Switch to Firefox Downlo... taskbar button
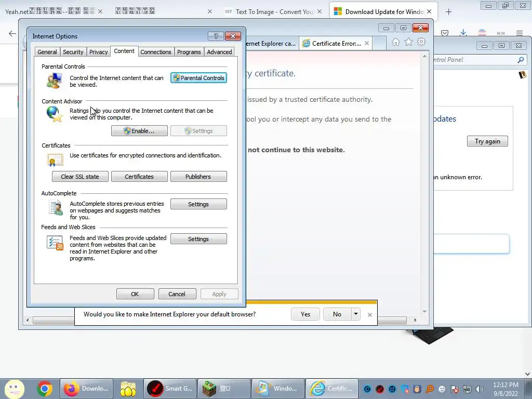Viewport: 532px width, 399px height. 87,389
